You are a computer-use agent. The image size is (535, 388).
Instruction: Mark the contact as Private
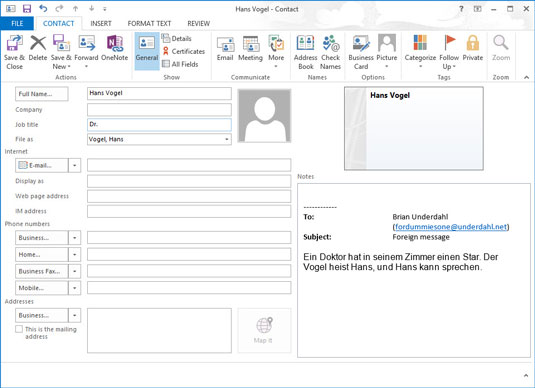[x=473, y=48]
